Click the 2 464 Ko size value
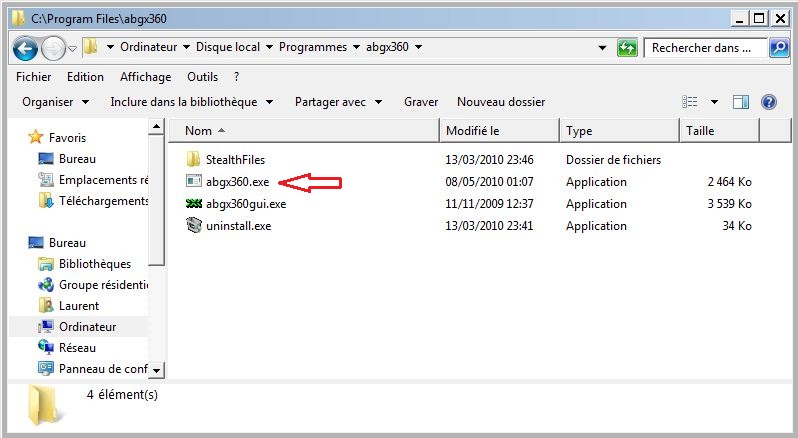The image size is (798, 438). [x=729, y=182]
